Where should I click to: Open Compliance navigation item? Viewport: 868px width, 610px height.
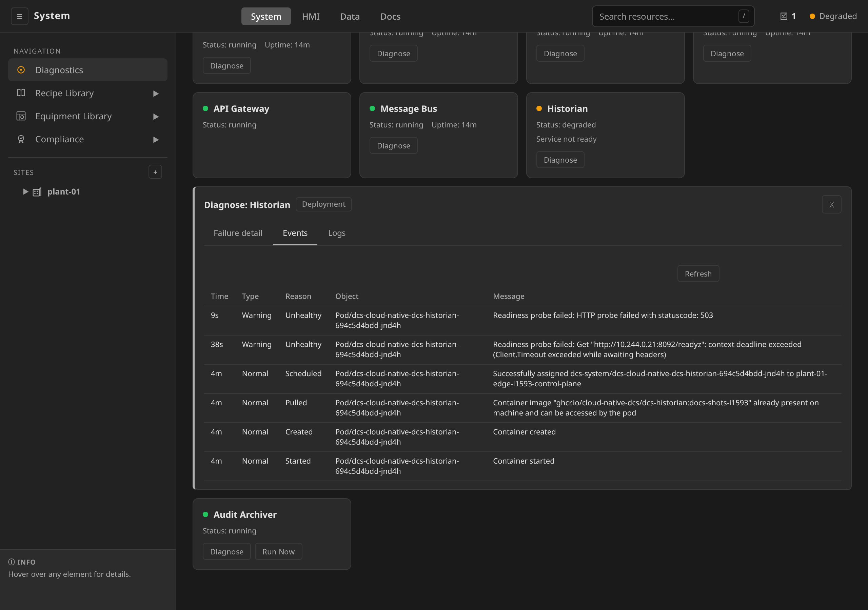coord(88,139)
